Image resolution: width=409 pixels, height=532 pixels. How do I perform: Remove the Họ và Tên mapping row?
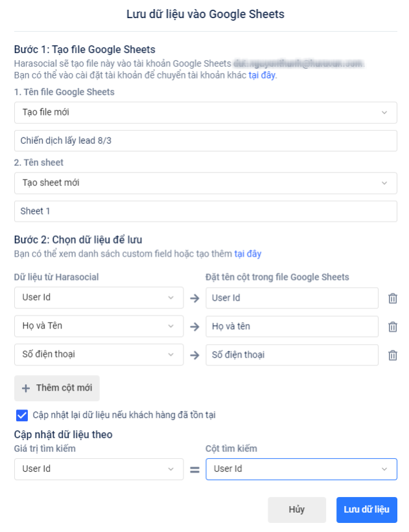click(392, 327)
